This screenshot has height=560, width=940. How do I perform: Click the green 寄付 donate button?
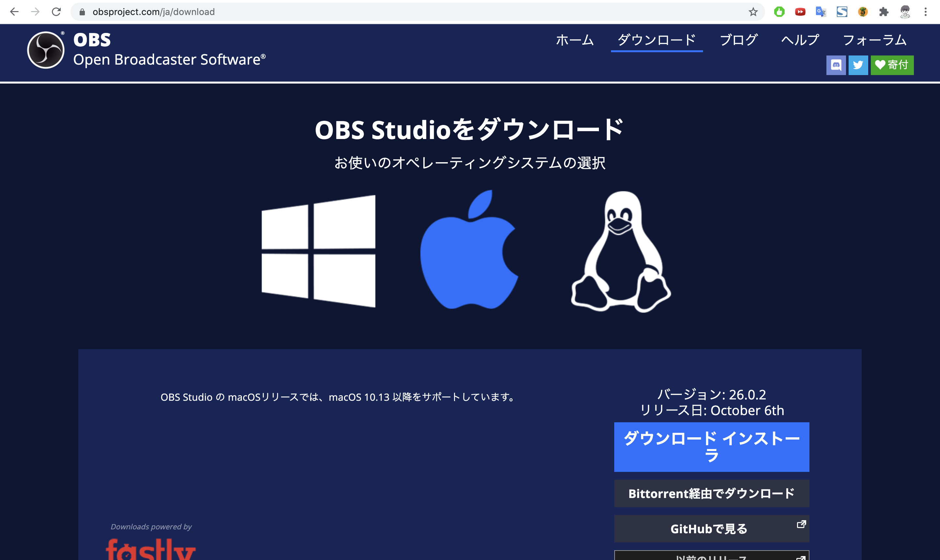click(x=892, y=65)
